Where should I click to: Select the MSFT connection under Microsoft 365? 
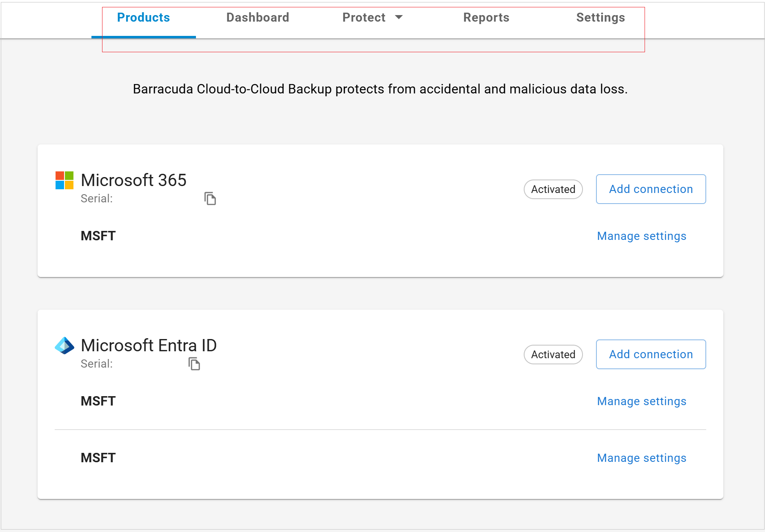click(x=98, y=236)
